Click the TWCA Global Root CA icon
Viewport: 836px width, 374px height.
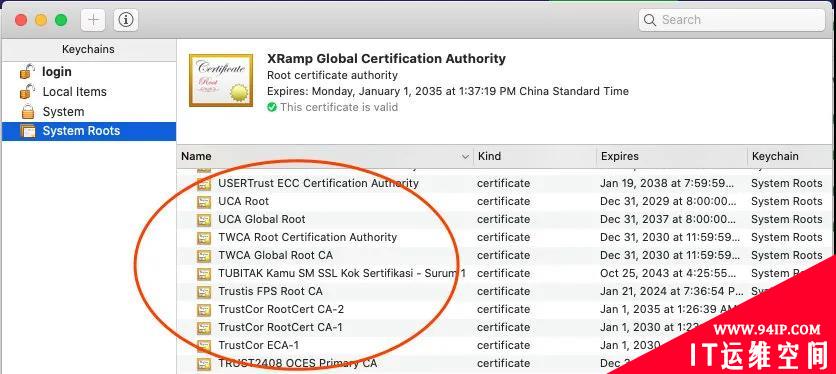204,256
